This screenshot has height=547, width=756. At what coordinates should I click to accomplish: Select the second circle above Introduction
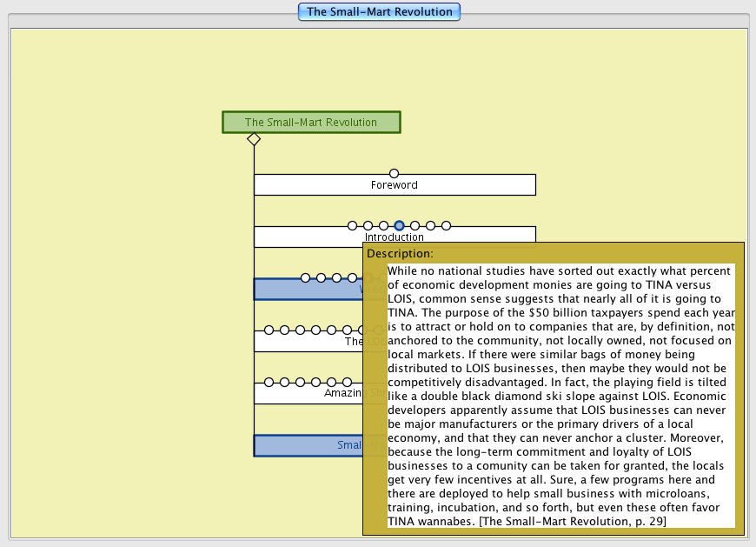point(368,226)
